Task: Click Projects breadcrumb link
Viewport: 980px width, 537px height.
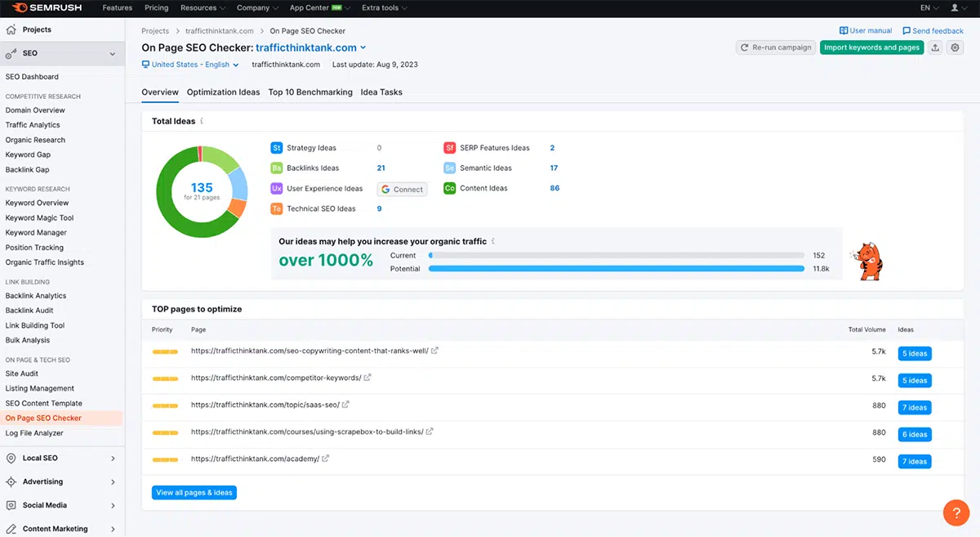Action: 155,31
